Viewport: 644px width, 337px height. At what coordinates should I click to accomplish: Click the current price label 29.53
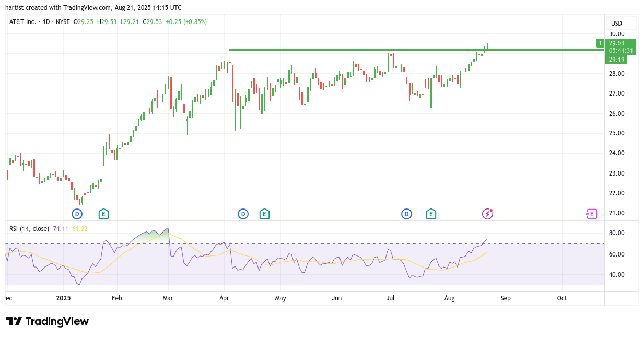617,43
